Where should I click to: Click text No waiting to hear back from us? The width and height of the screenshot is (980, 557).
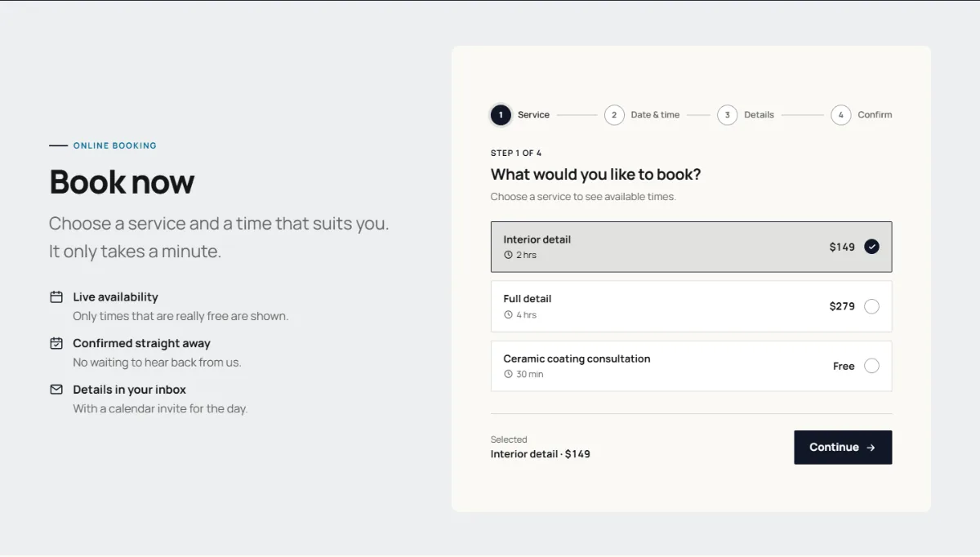157,363
